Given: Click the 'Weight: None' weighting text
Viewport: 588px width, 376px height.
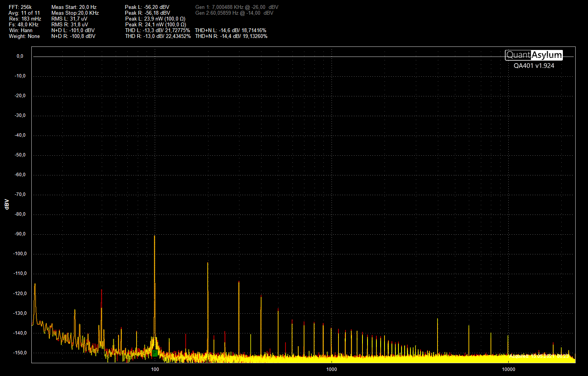Looking at the screenshot, I should click(24, 36).
